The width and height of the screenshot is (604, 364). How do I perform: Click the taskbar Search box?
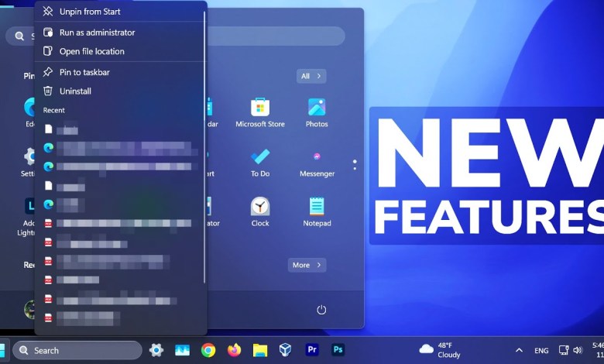[77, 351]
